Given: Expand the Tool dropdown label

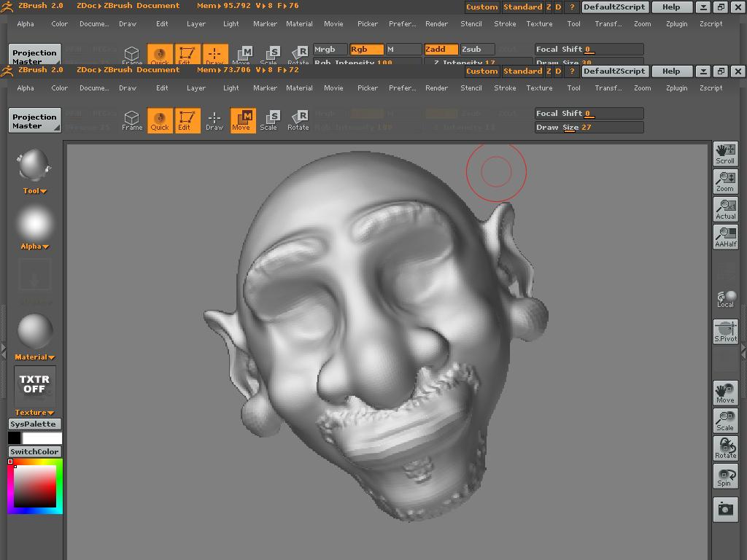Looking at the screenshot, I should [35, 191].
